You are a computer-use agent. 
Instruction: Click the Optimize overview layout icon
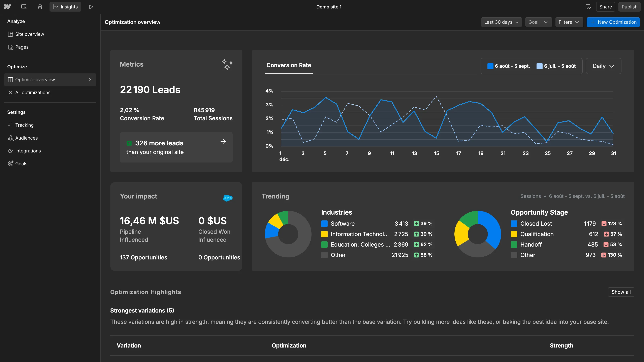pos(10,80)
